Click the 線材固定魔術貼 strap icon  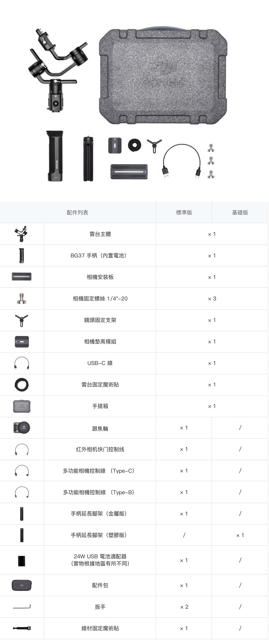pyautogui.click(x=22, y=628)
